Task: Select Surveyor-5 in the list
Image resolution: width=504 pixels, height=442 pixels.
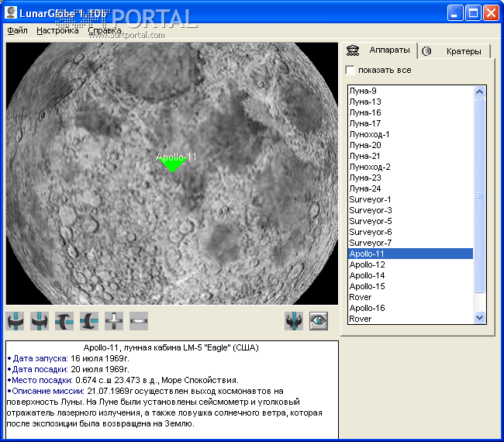Action: click(370, 221)
